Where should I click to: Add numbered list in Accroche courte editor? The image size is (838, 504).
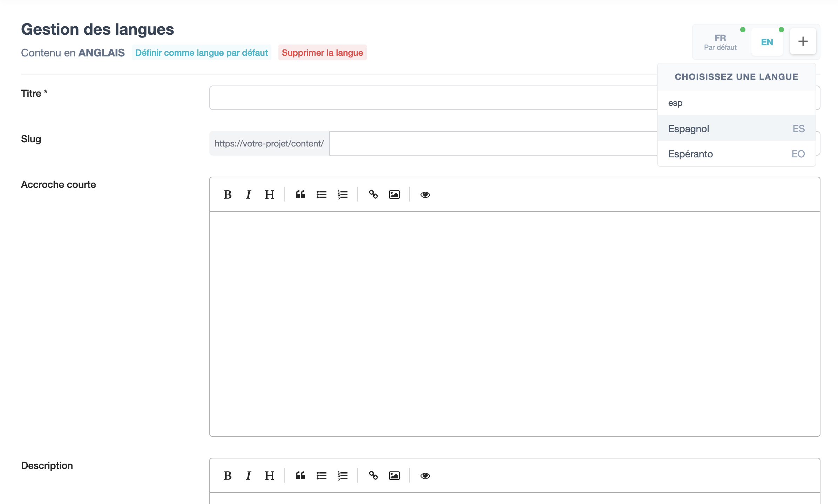(x=342, y=195)
